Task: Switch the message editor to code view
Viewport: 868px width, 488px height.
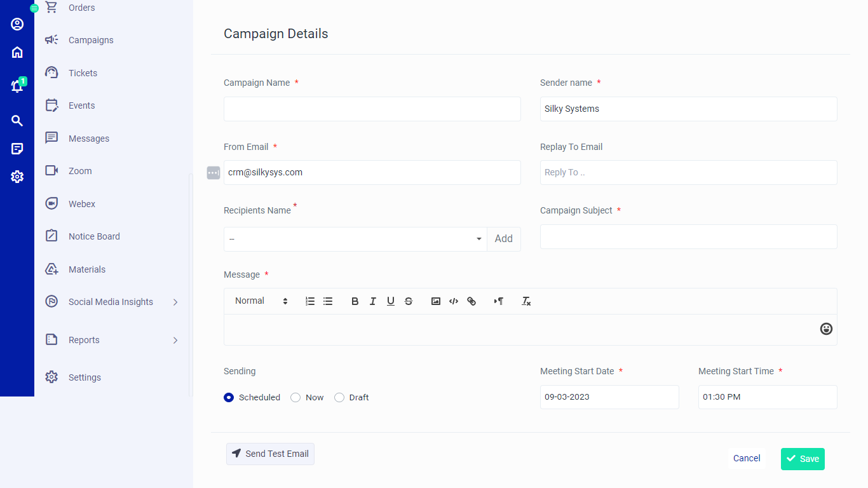Action: tap(454, 301)
